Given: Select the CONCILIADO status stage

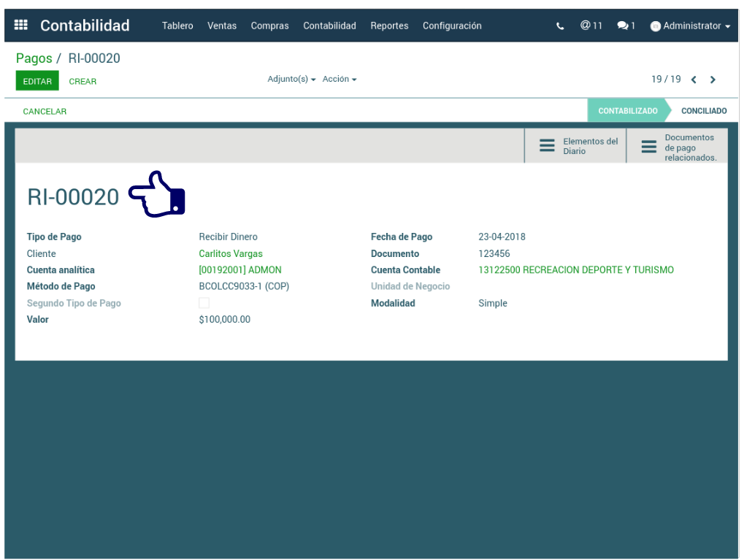Looking at the screenshot, I should click(x=703, y=111).
